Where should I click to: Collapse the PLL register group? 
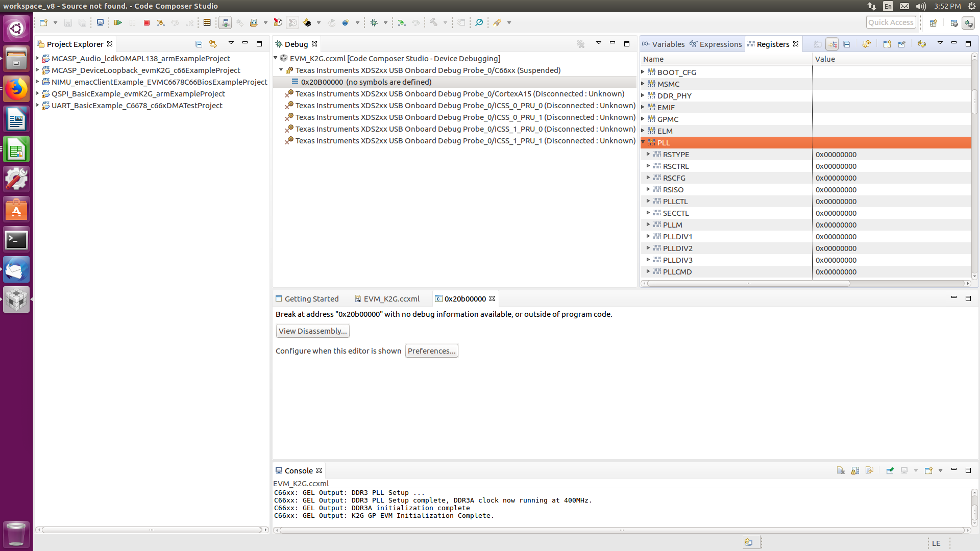pyautogui.click(x=643, y=143)
